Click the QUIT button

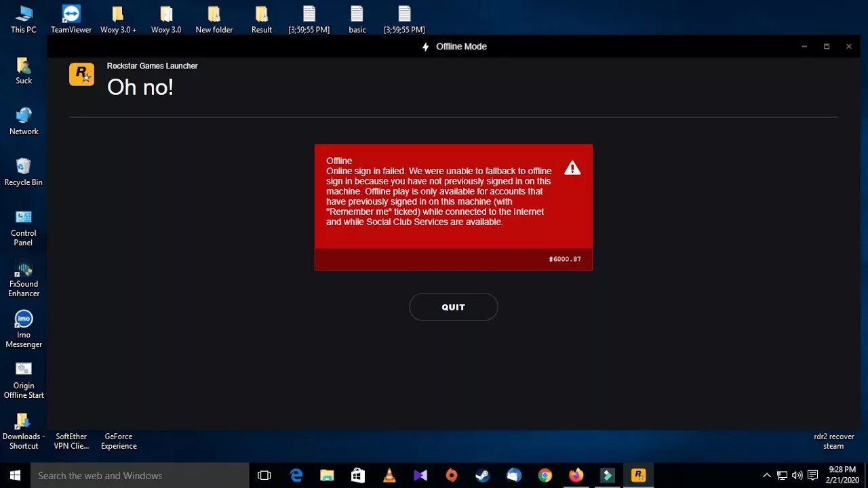click(x=453, y=307)
